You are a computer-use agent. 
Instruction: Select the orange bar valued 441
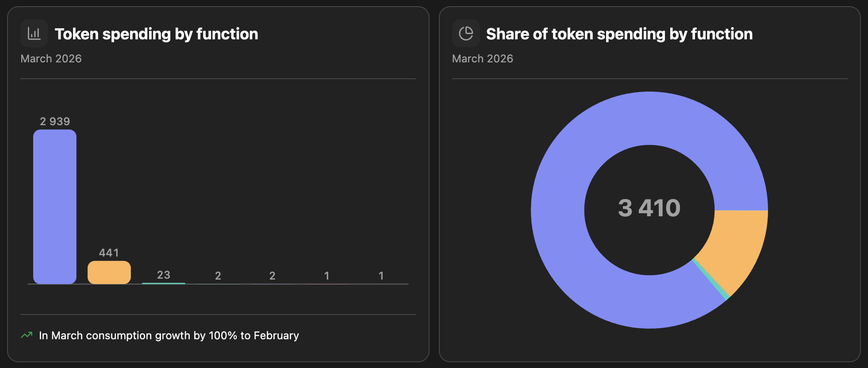pos(109,272)
